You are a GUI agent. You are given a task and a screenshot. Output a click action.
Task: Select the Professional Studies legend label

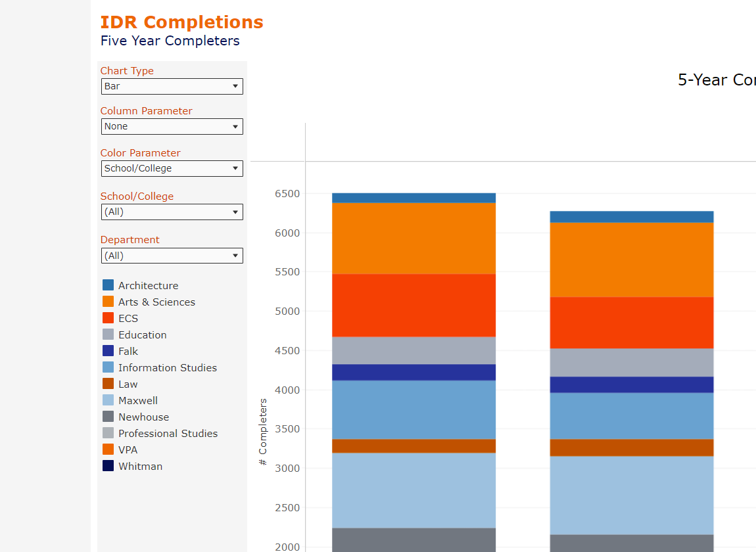pos(168,434)
